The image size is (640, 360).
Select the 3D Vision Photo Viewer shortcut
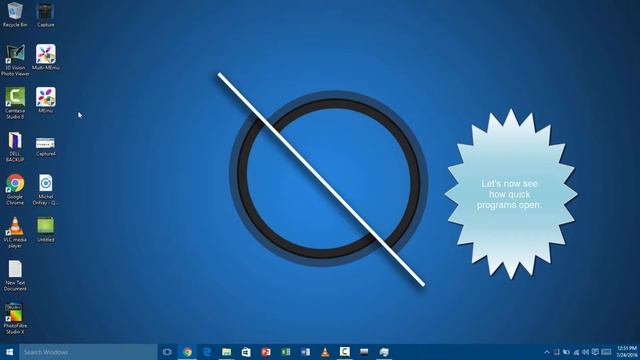[15, 60]
